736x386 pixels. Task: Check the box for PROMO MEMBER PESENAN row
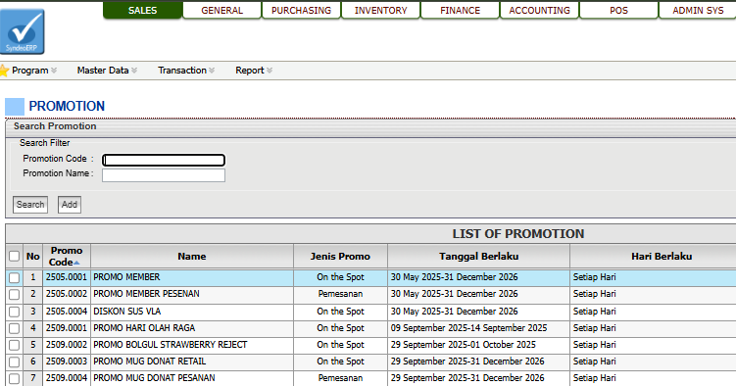pos(15,294)
